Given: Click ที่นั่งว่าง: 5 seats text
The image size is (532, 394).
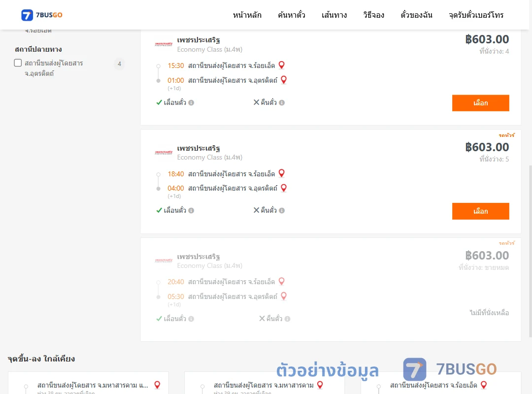Looking at the screenshot, I should pos(494,159).
